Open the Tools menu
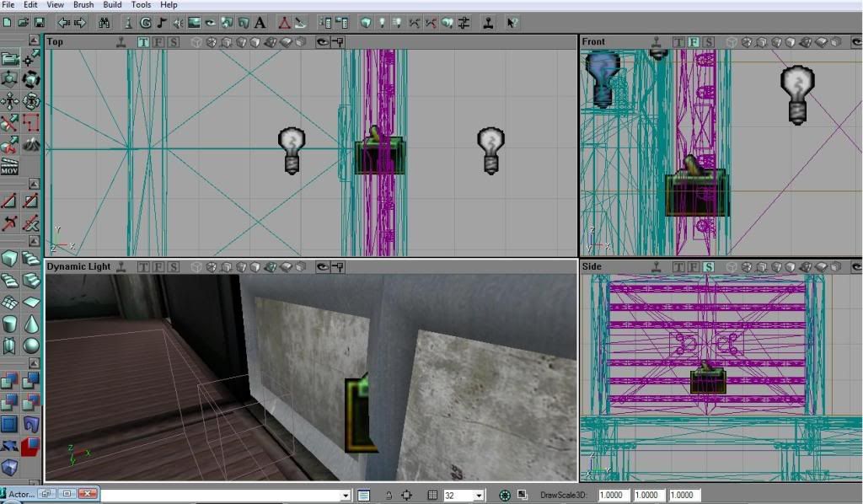The height and width of the screenshot is (504, 863). coord(141,5)
